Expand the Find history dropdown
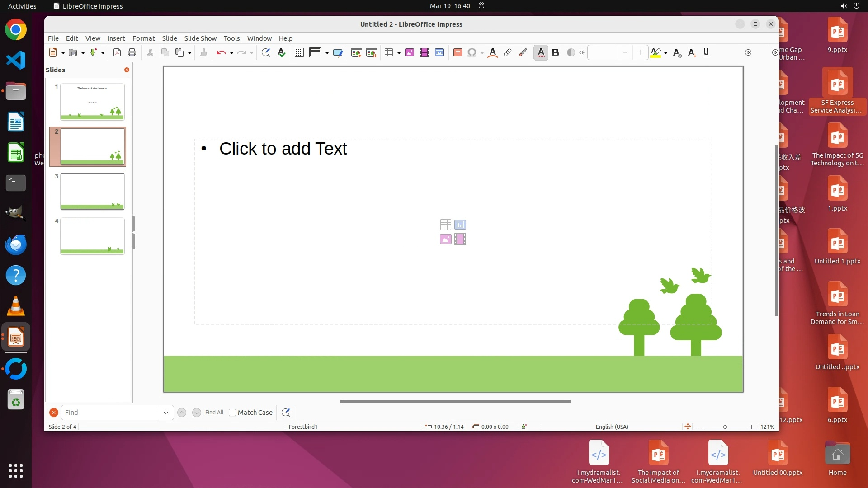868x488 pixels. [x=166, y=413]
